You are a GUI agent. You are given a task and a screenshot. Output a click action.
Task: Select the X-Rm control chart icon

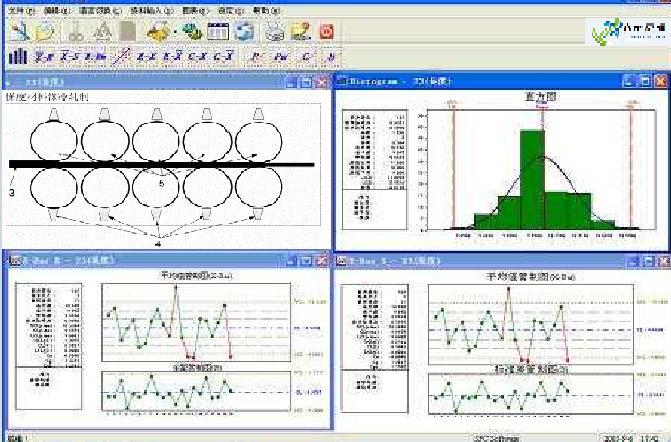pos(95,56)
